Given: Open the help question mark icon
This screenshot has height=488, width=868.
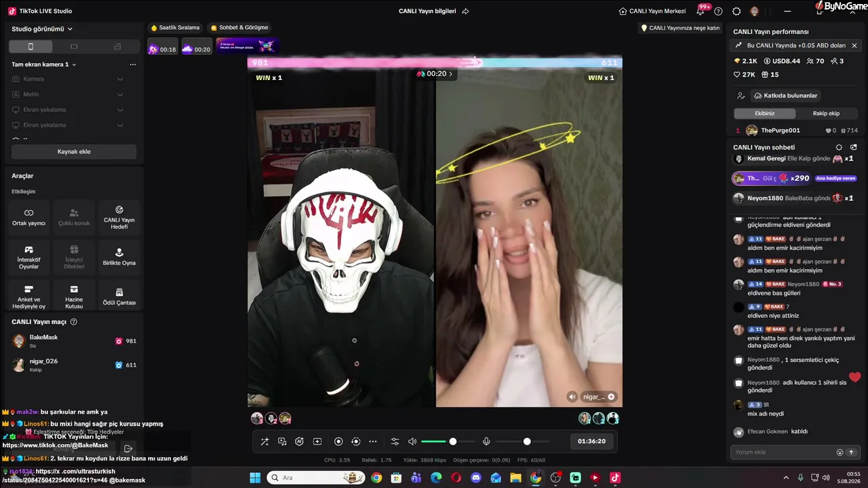Looking at the screenshot, I should (x=718, y=11).
